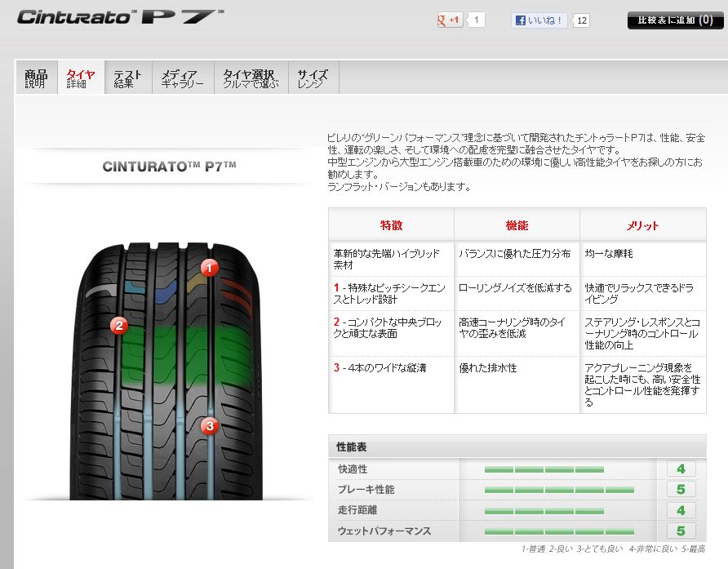Click the ローリングノイズを低減する cell
Screen dimensions: 728x569
click(x=517, y=294)
